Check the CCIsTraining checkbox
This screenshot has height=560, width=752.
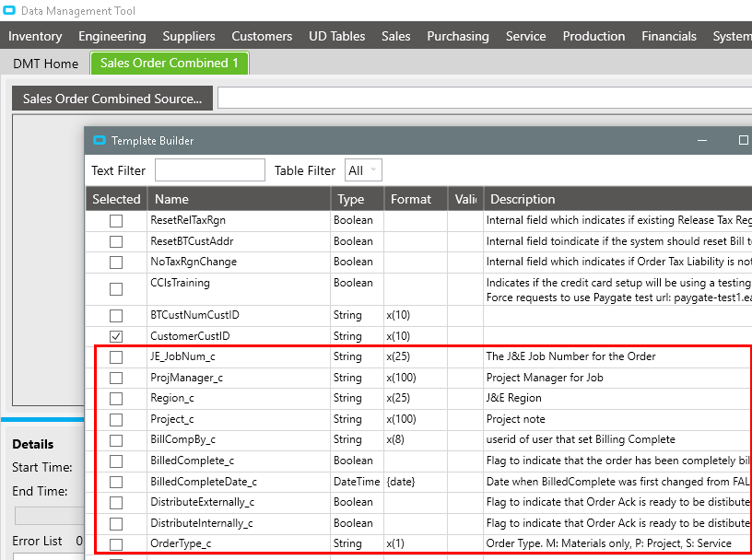coord(116,289)
